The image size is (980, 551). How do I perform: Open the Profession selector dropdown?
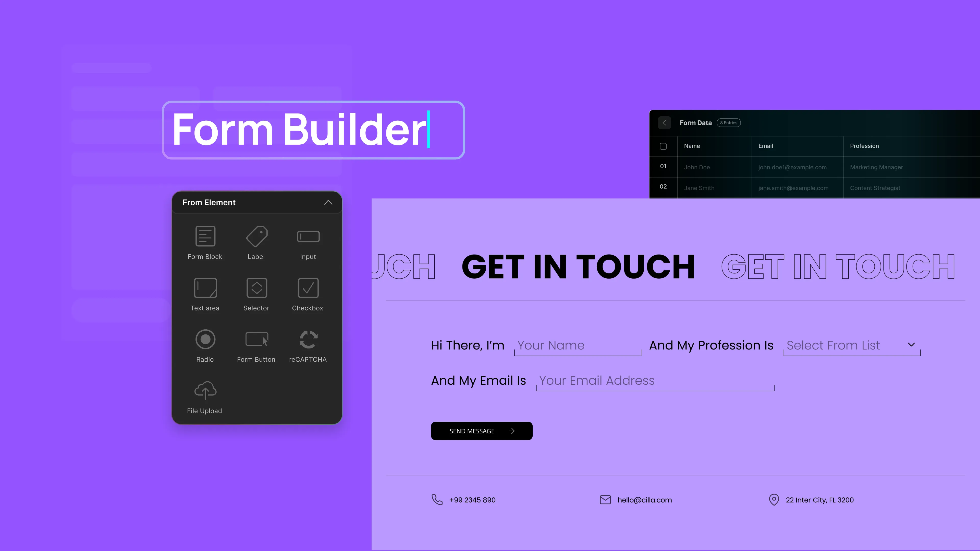[x=851, y=345]
